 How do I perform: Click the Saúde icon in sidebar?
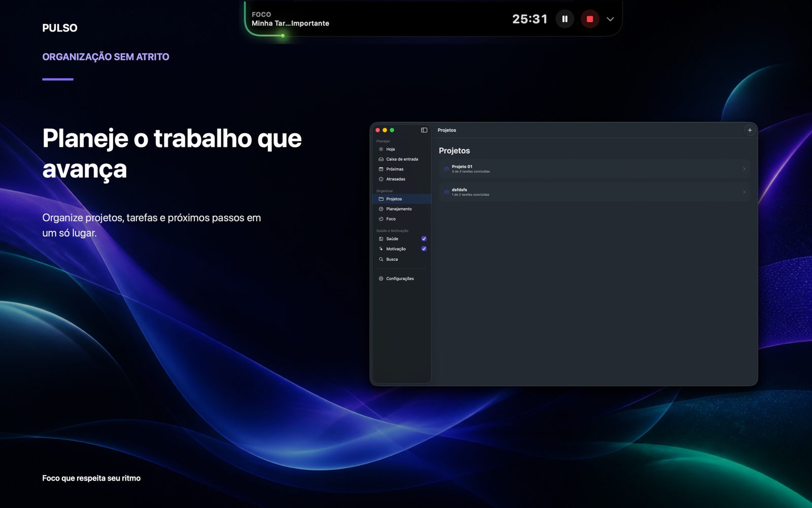381,239
